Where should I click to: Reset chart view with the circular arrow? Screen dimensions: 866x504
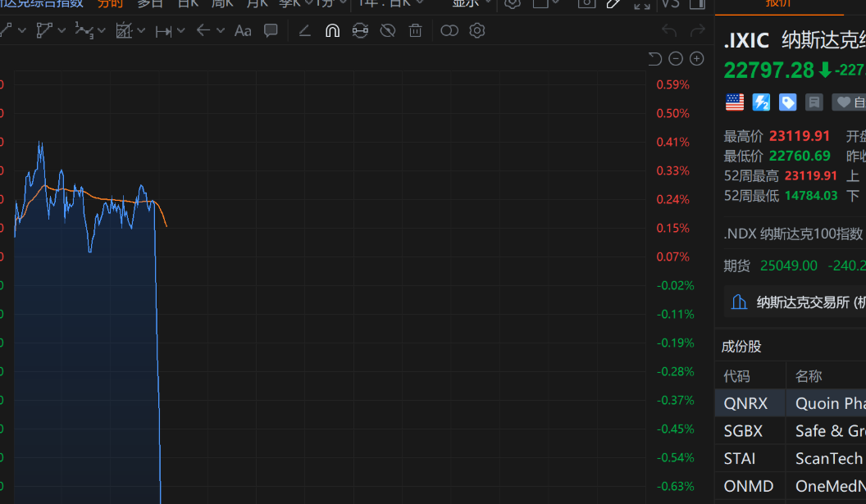654,58
